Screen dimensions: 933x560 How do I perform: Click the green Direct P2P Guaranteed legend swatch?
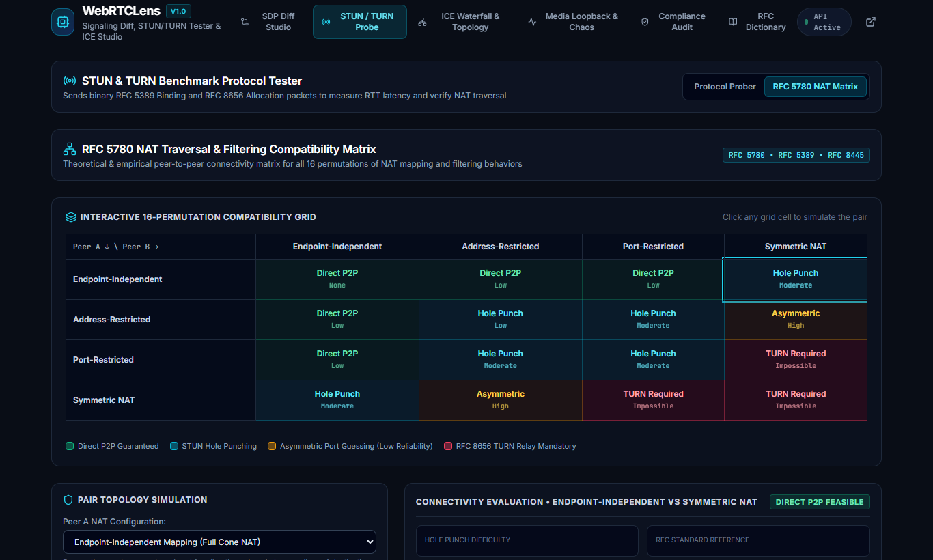[x=70, y=446]
